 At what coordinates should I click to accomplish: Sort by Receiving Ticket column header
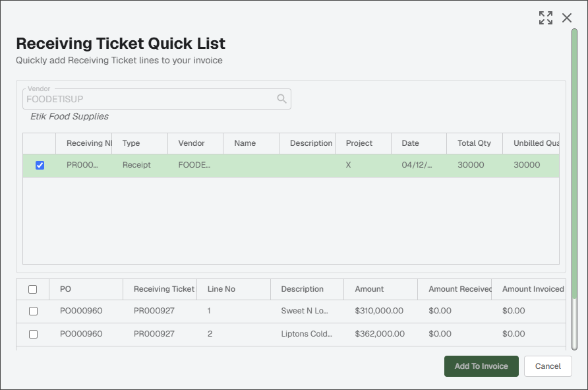(160, 289)
